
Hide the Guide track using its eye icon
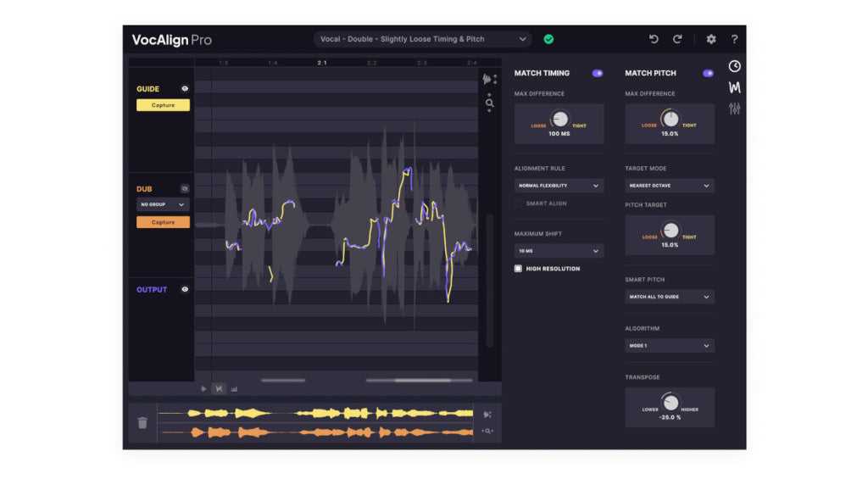click(x=185, y=88)
